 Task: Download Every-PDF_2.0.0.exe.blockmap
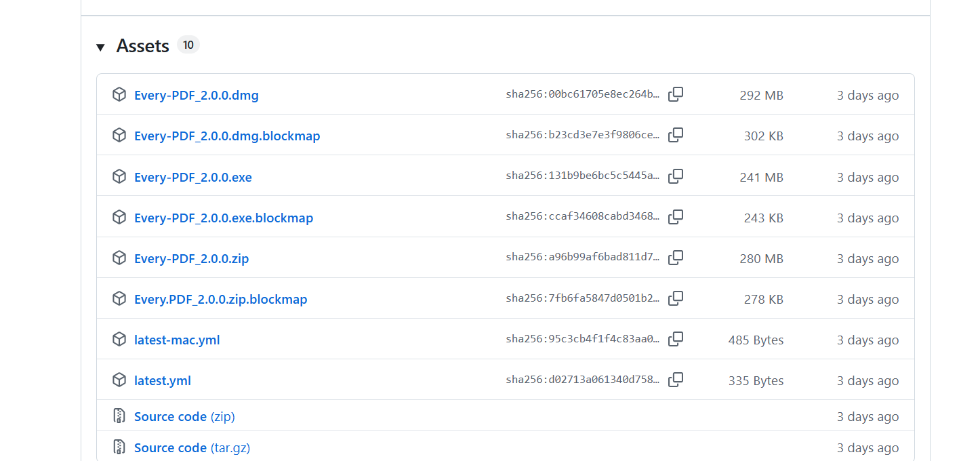[224, 218]
